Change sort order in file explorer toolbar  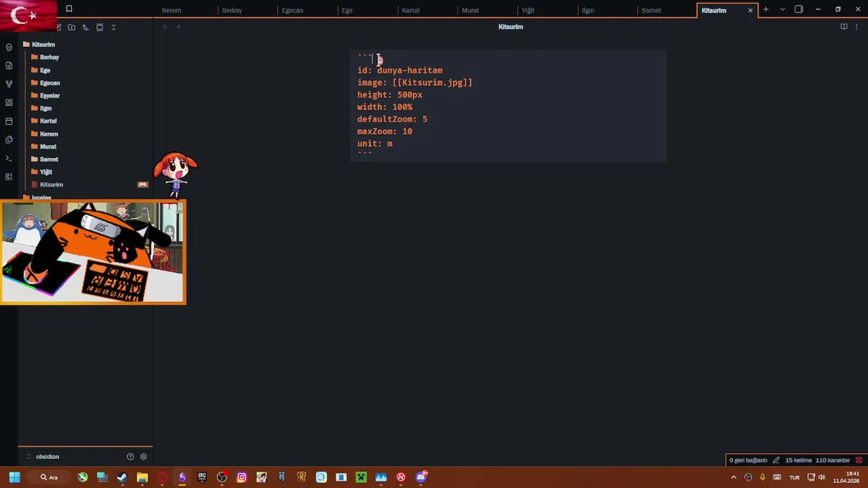click(x=85, y=27)
